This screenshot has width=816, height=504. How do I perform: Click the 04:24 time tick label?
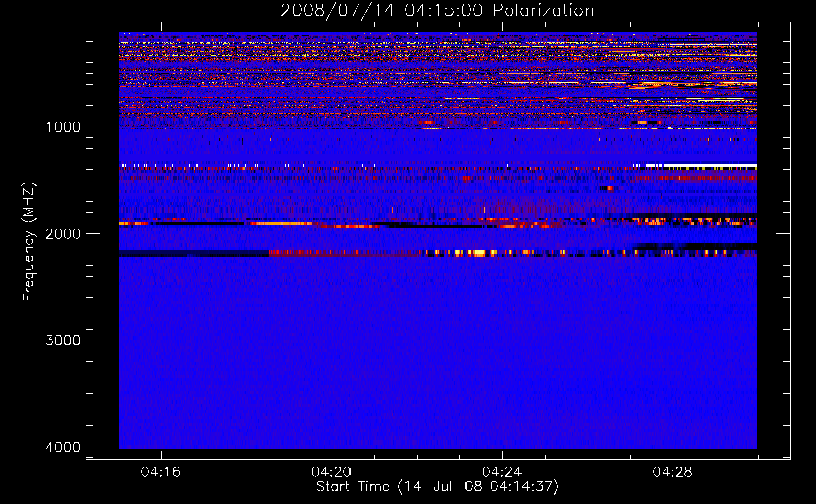(x=502, y=472)
